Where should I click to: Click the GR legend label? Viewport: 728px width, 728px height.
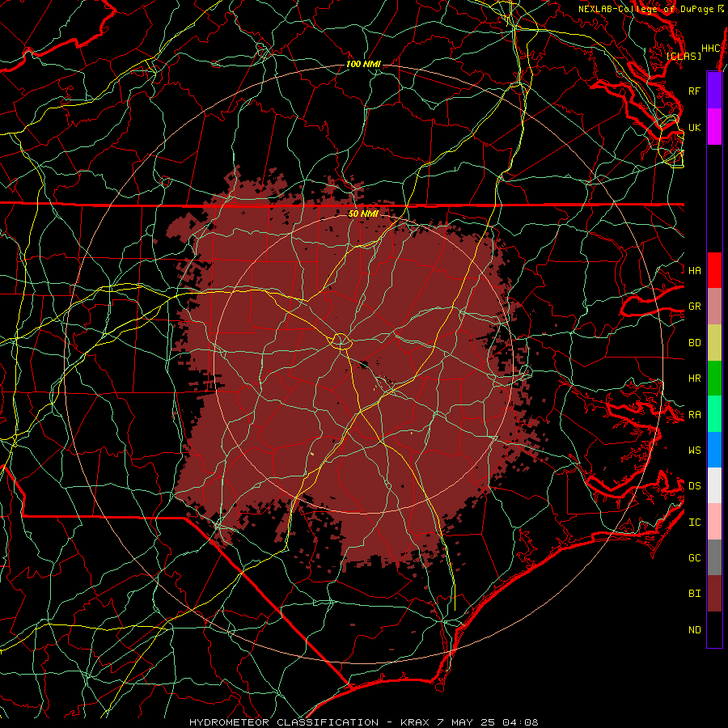pyautogui.click(x=694, y=307)
